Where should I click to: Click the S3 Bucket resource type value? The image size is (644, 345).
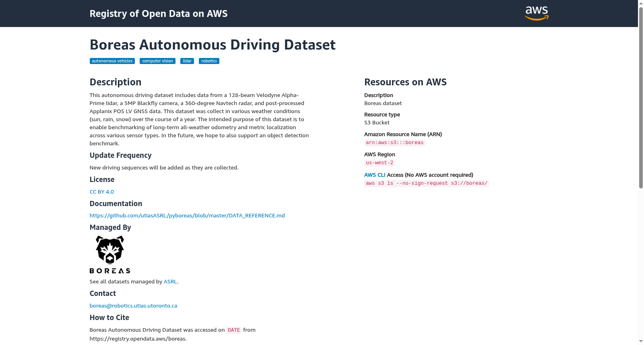click(377, 123)
